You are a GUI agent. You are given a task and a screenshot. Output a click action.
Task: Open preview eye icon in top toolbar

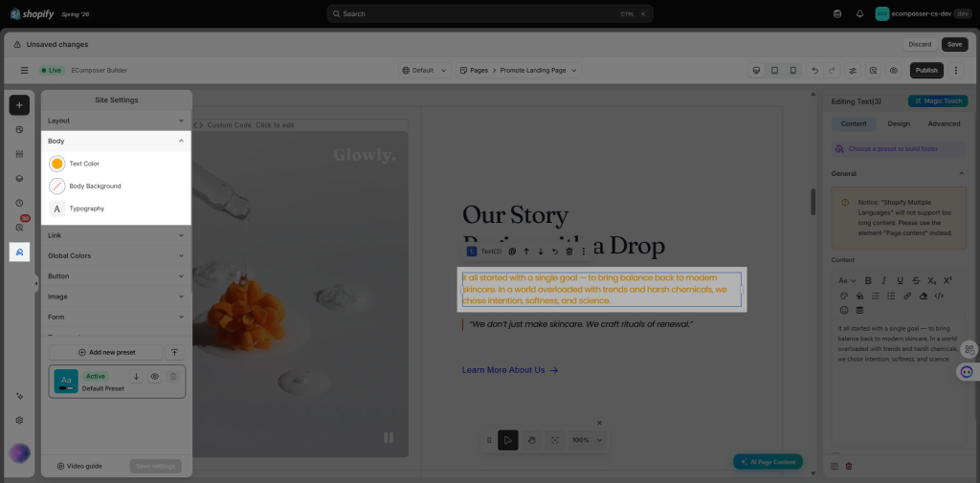(894, 71)
